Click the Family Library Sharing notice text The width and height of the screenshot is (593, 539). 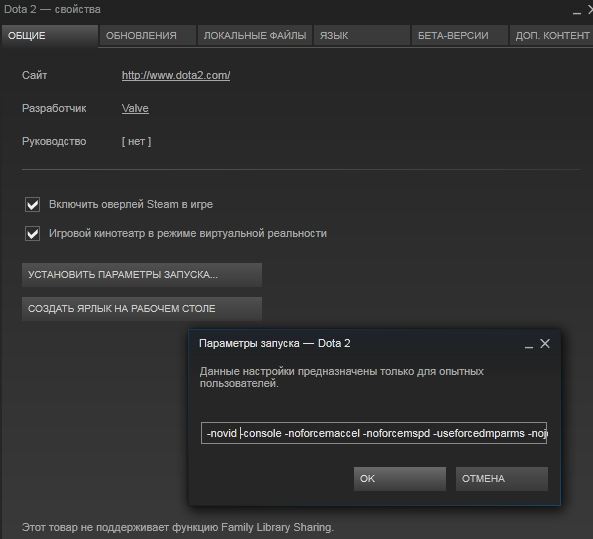(x=178, y=527)
